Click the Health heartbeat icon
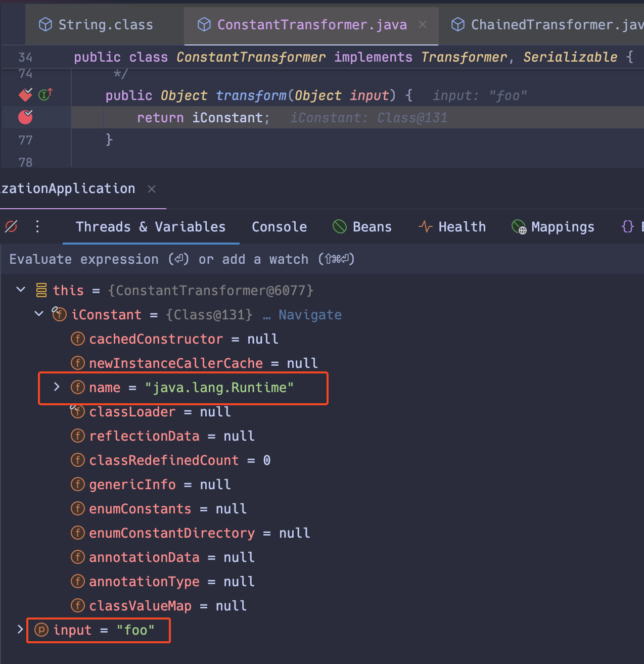Screen dimensions: 644x664 coord(425,226)
